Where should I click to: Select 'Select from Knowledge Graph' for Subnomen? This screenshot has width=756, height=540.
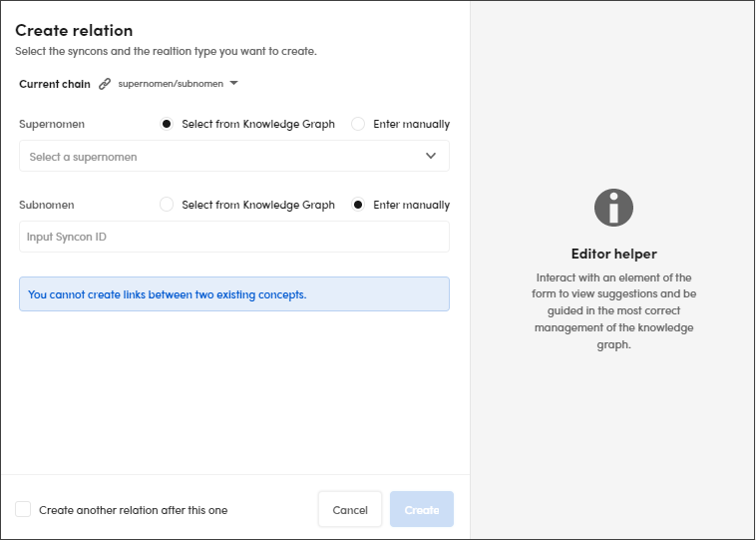[167, 205]
